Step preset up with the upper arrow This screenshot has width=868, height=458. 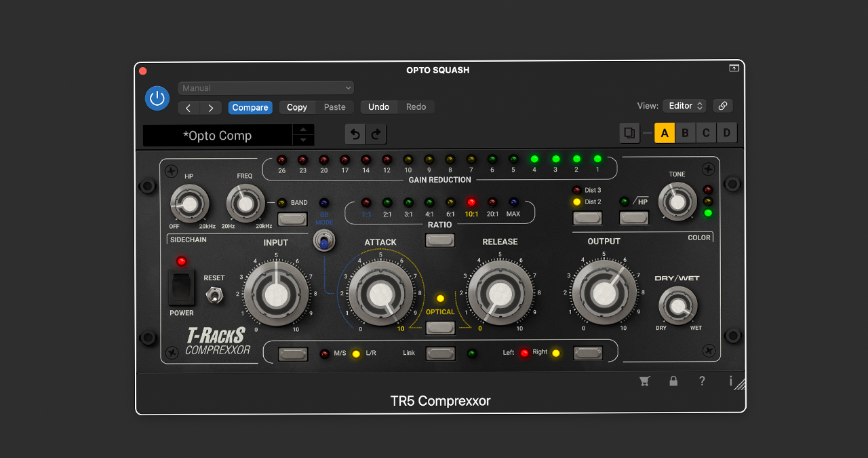coord(303,130)
